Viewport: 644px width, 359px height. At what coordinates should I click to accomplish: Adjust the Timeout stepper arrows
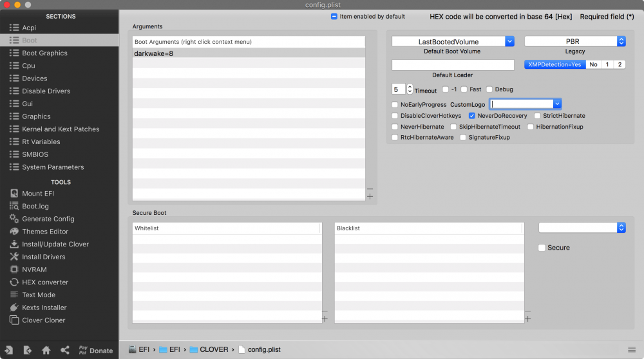[x=410, y=89]
